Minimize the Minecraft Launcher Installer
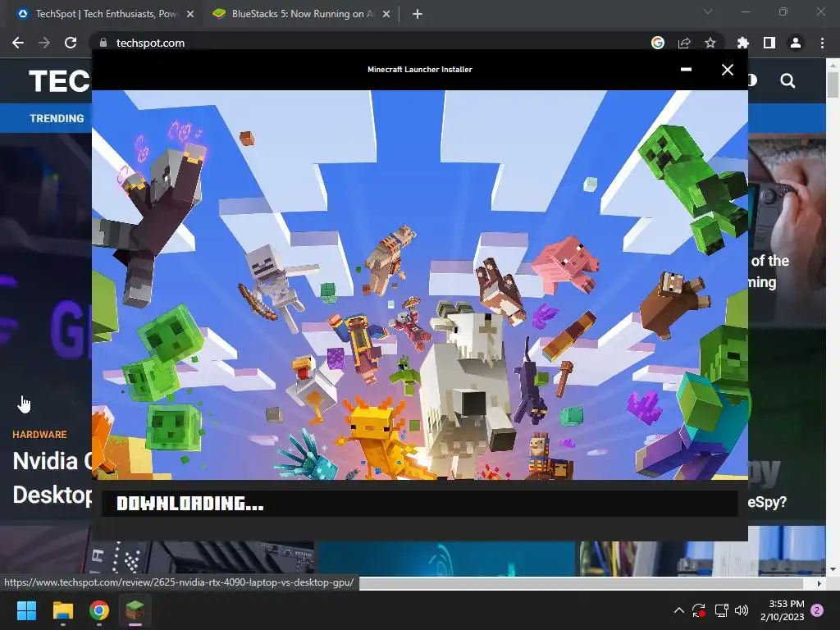 point(686,69)
